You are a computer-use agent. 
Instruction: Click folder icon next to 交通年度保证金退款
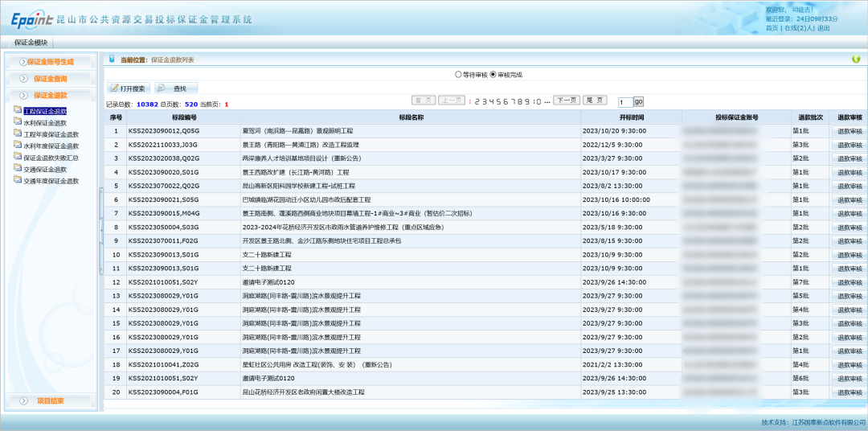18,181
